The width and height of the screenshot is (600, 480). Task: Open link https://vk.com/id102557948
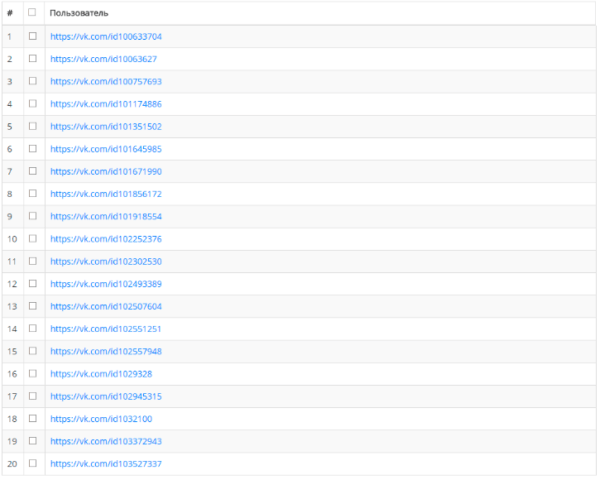(x=106, y=351)
